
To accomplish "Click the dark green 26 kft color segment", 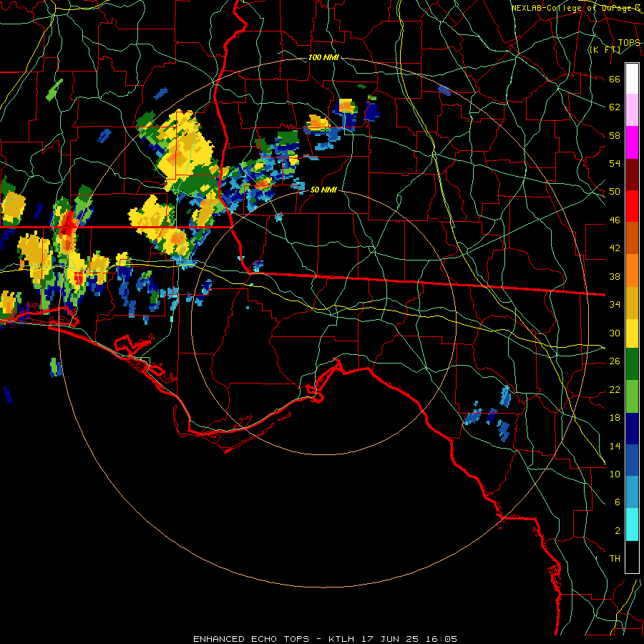I will (632, 364).
